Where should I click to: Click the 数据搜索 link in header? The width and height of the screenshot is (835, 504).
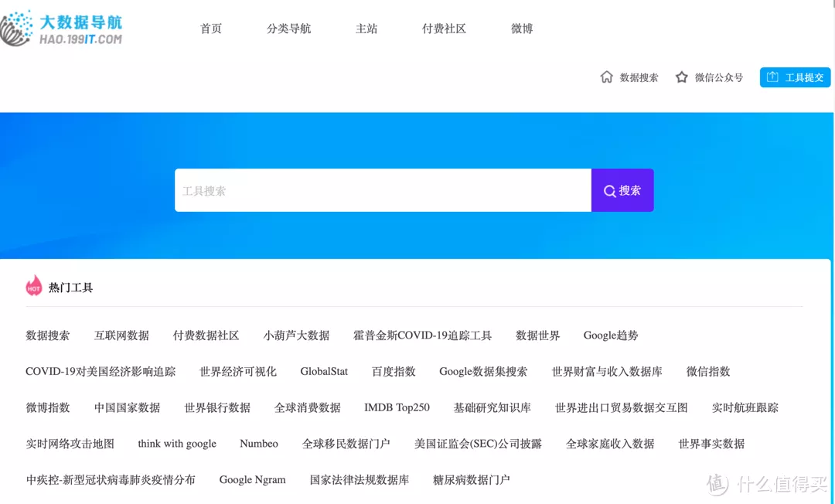[639, 78]
